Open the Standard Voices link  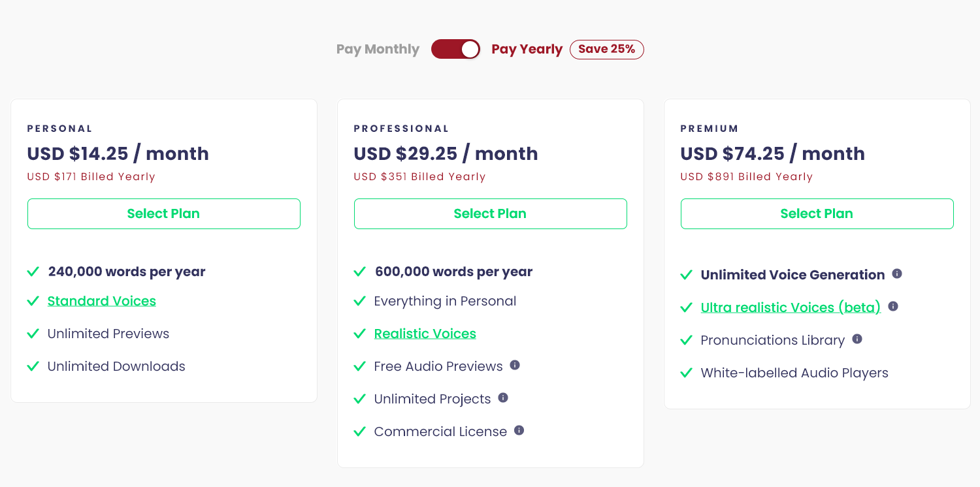coord(102,301)
